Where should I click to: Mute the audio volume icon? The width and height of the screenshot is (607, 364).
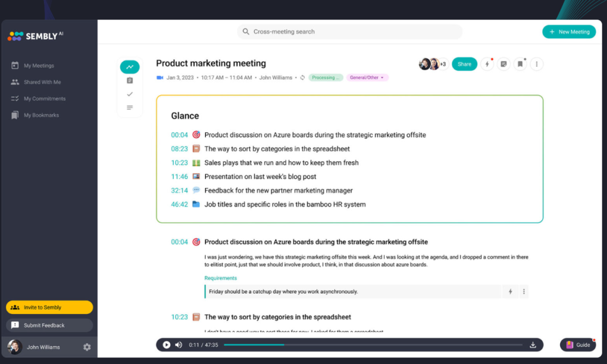pos(178,344)
